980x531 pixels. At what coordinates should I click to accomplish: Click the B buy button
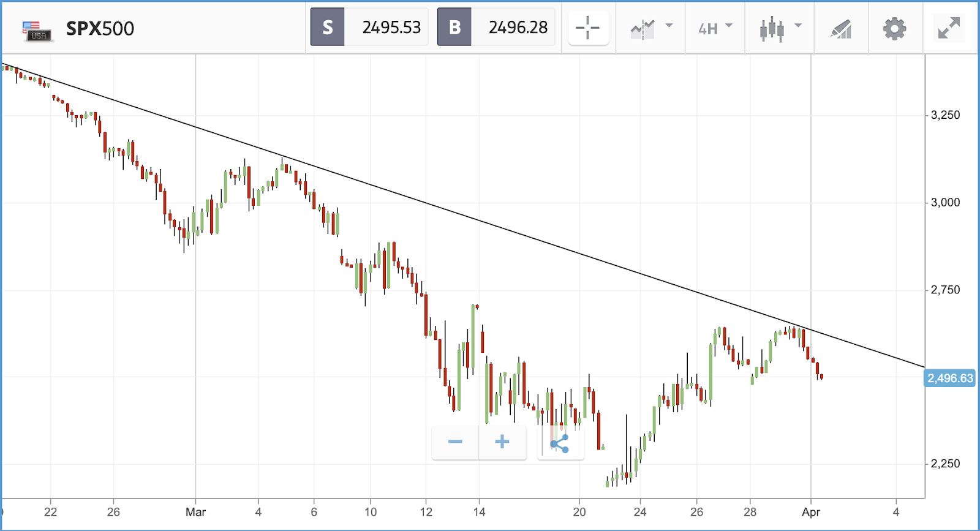(454, 27)
